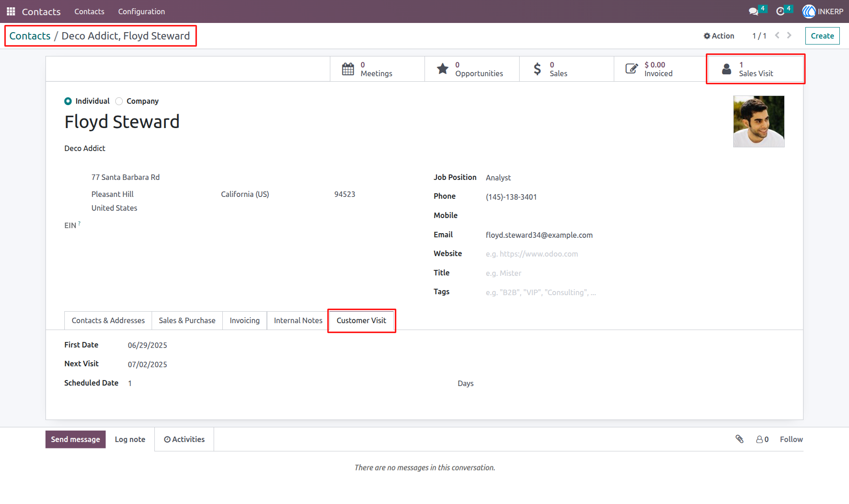Image resolution: width=849 pixels, height=504 pixels.
Task: Switch to Customer Visit tab
Action: click(x=361, y=320)
